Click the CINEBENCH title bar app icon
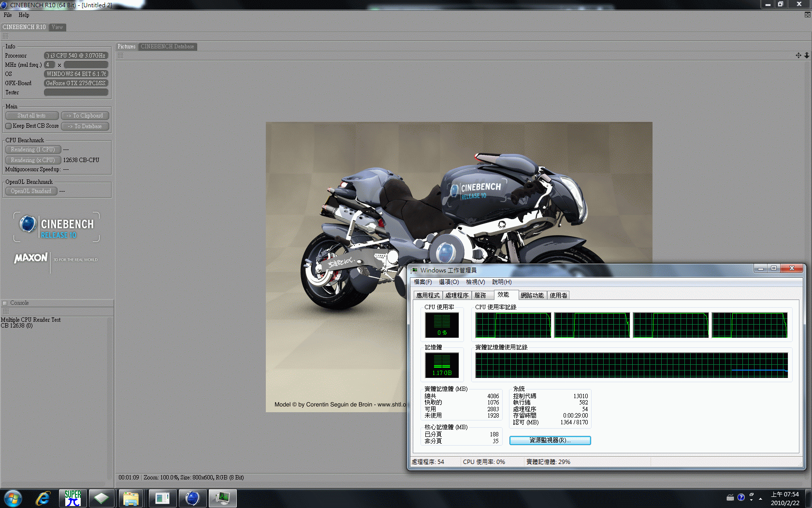 (4, 5)
